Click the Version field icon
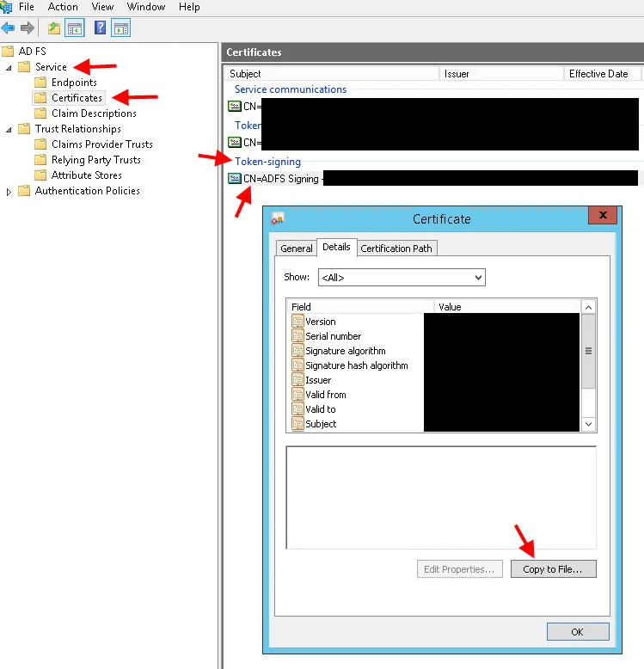Viewport: 644px width, 669px height. 297,321
